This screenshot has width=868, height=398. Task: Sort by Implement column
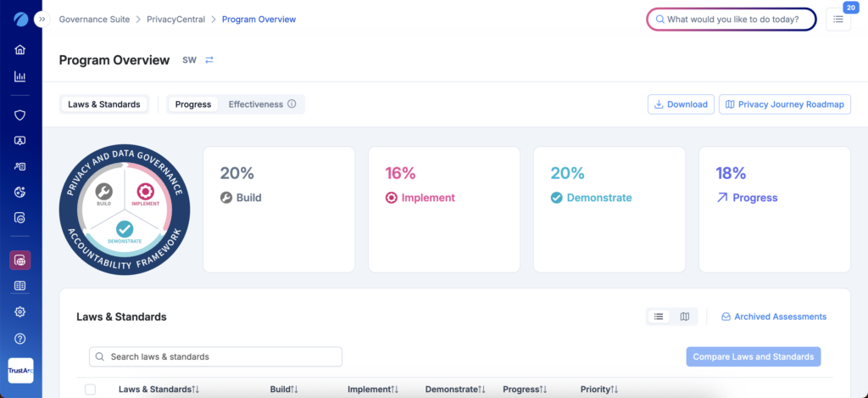coord(373,390)
